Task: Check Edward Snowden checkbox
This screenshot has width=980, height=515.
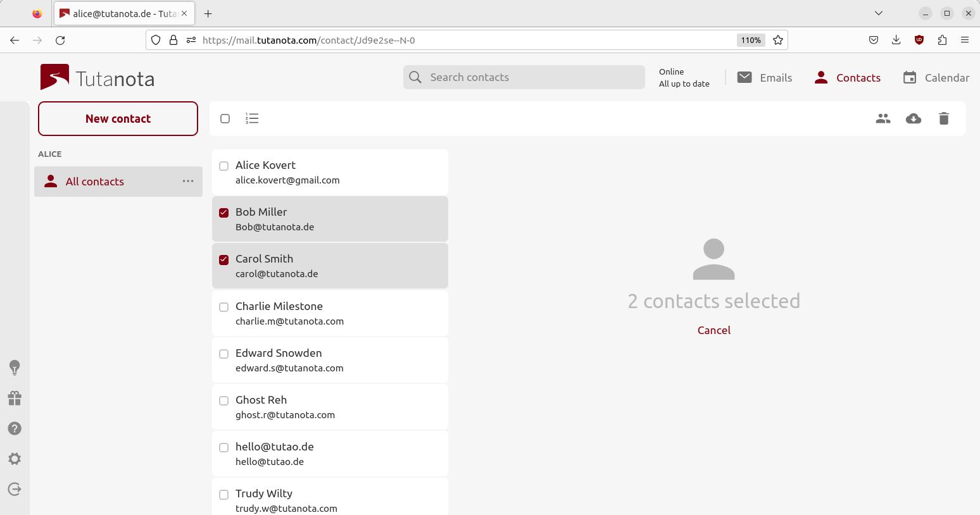Action: pos(223,354)
